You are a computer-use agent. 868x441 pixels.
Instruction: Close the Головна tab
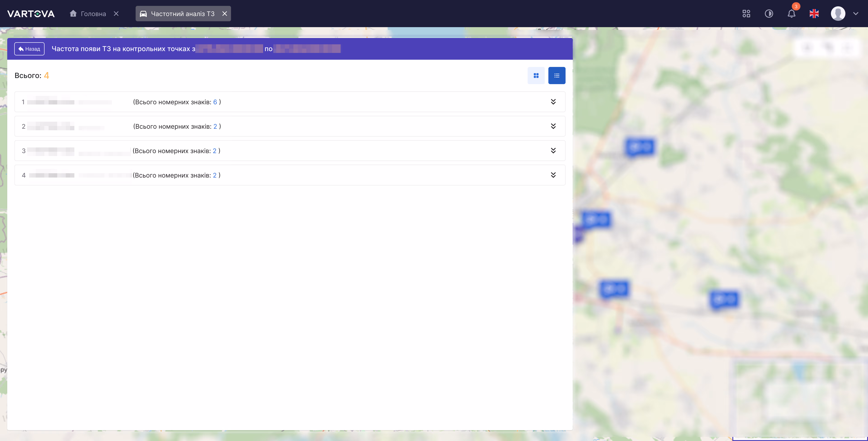coord(116,14)
